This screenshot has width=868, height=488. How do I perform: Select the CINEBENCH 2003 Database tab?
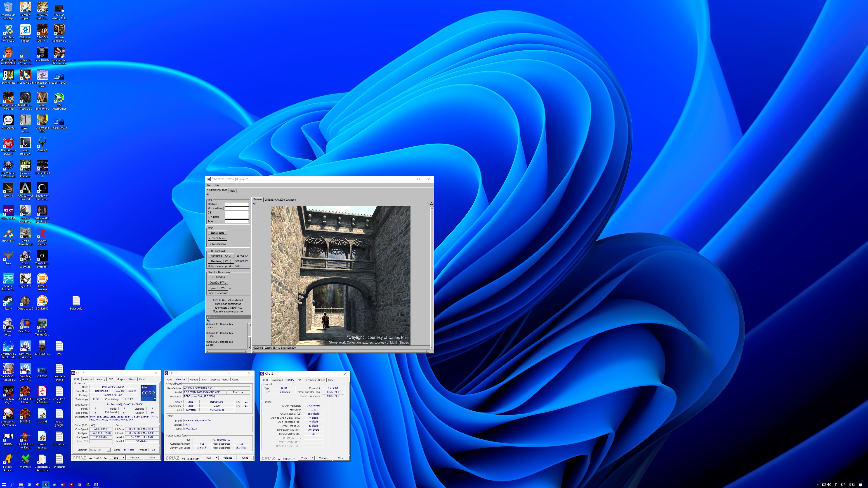coord(280,200)
